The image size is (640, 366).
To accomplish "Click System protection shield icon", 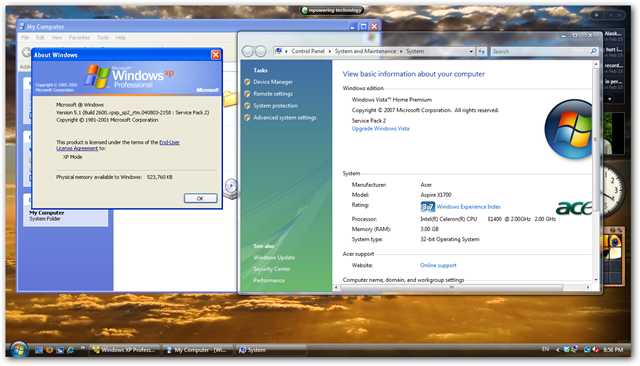I will click(247, 106).
